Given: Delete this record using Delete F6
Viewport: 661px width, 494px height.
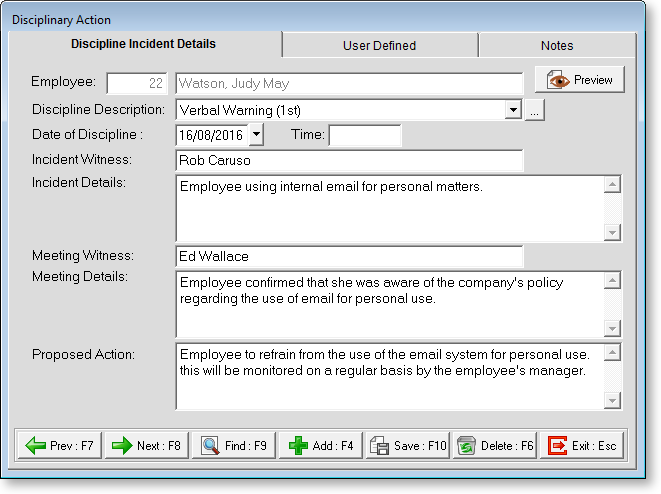Looking at the screenshot, I should point(494,446).
